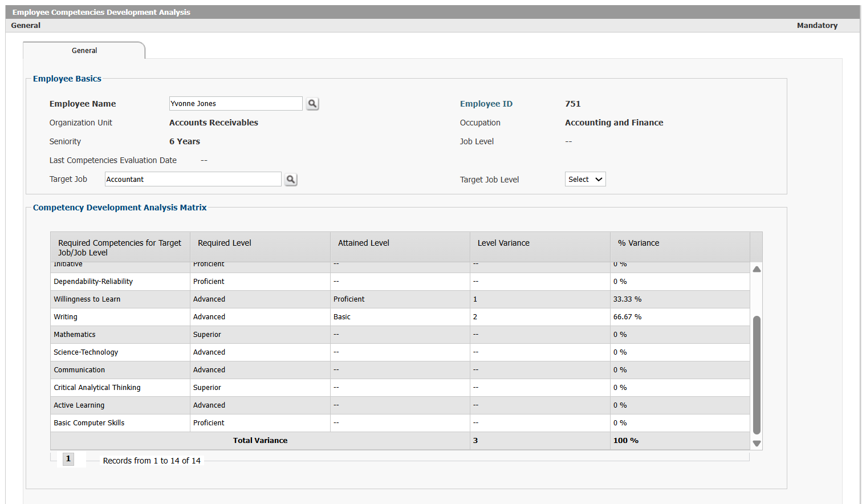
Task: Select the Basic Computer Skills row
Action: (x=400, y=423)
